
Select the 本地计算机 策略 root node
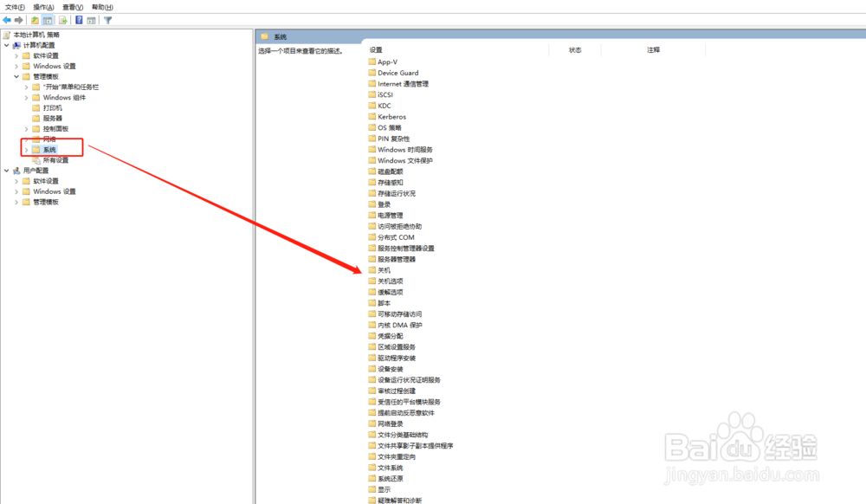36,35
